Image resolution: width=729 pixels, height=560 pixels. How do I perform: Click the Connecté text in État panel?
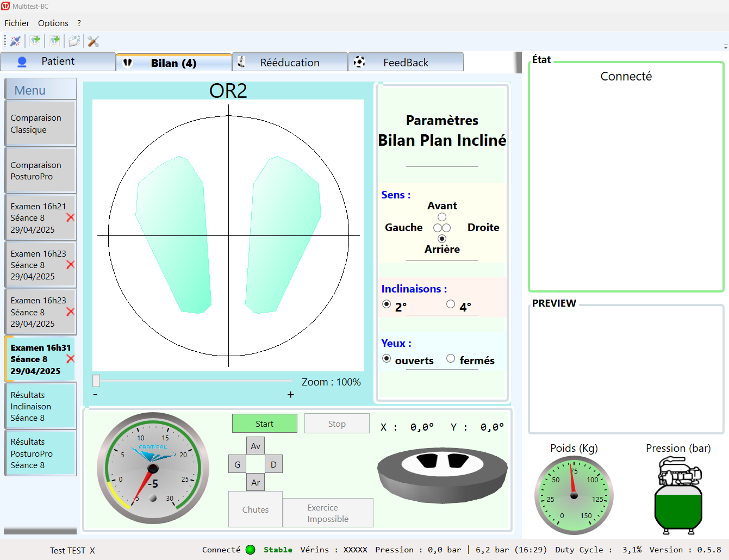click(x=626, y=76)
